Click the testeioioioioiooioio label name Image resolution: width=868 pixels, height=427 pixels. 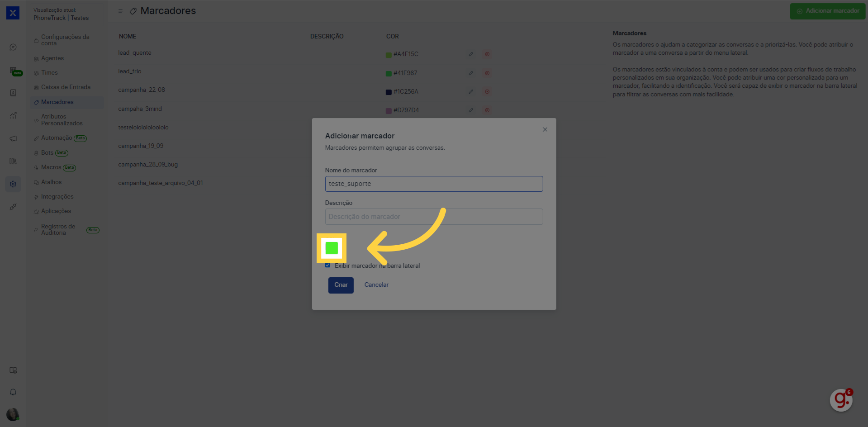[143, 128]
